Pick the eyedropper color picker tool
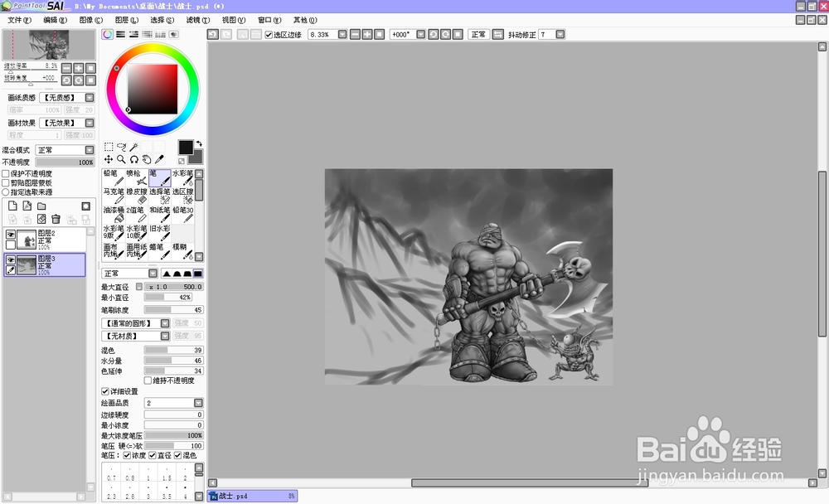829x504 pixels. (x=159, y=159)
